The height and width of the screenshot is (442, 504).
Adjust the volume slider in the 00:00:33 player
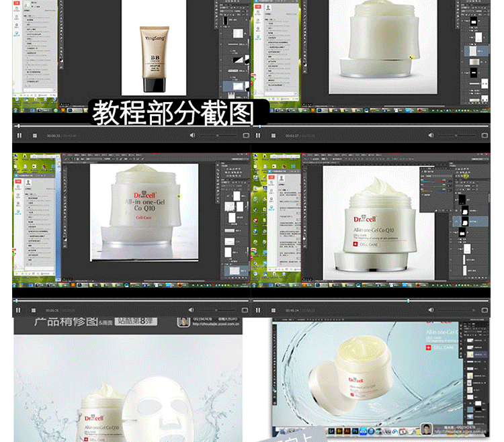(218, 136)
